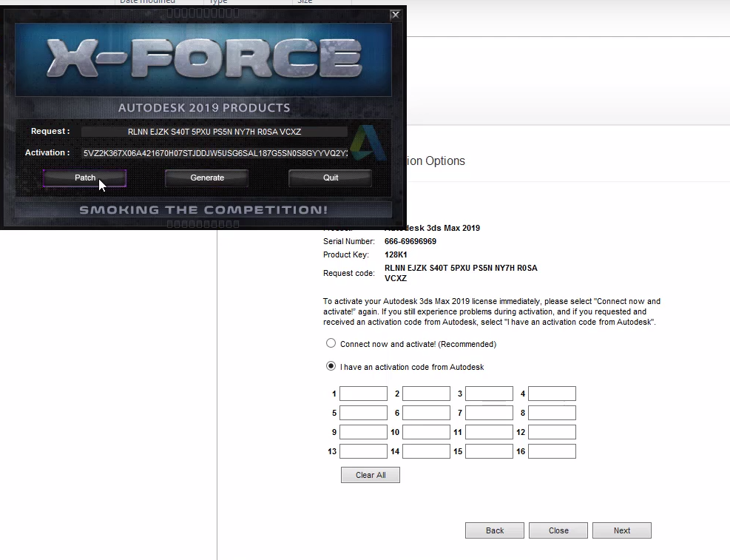Select I have an activation code option
The height and width of the screenshot is (560, 730).
(x=331, y=367)
